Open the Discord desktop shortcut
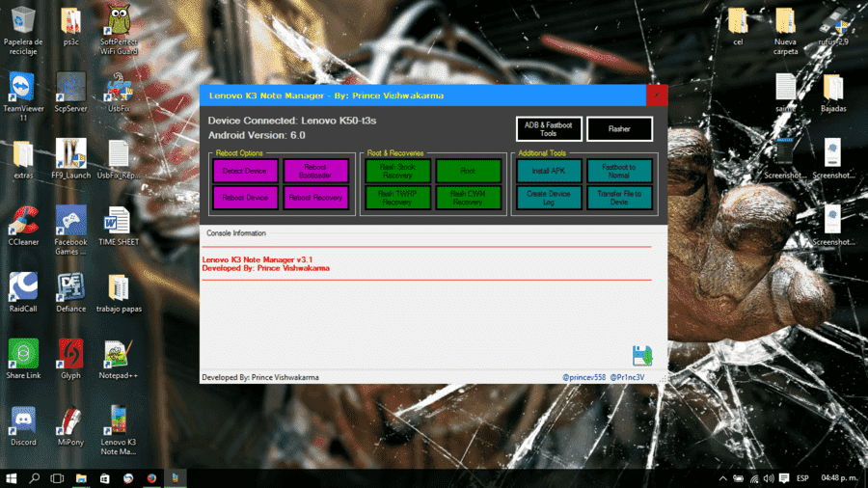Viewport: 868px width, 488px height. [23, 426]
